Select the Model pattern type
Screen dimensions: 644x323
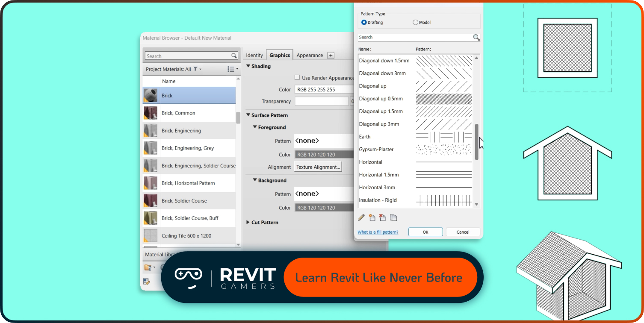pos(415,22)
